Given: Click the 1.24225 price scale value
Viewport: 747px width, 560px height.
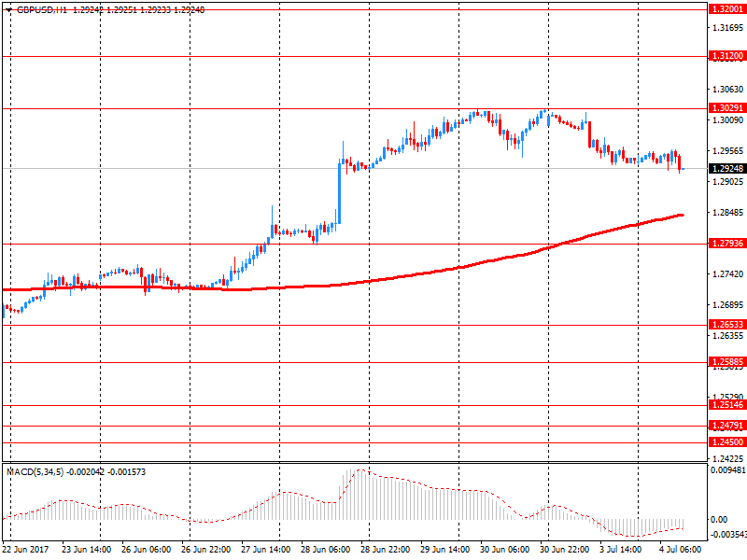Looking at the screenshot, I should [727, 458].
